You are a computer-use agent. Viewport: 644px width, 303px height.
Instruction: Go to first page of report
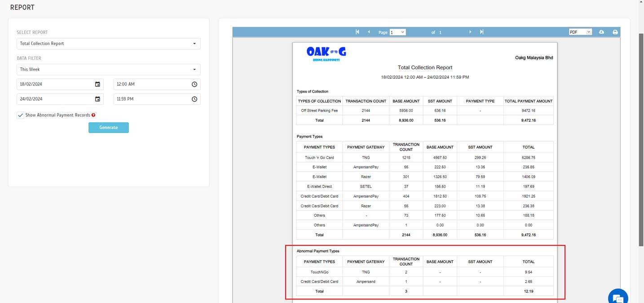(357, 32)
